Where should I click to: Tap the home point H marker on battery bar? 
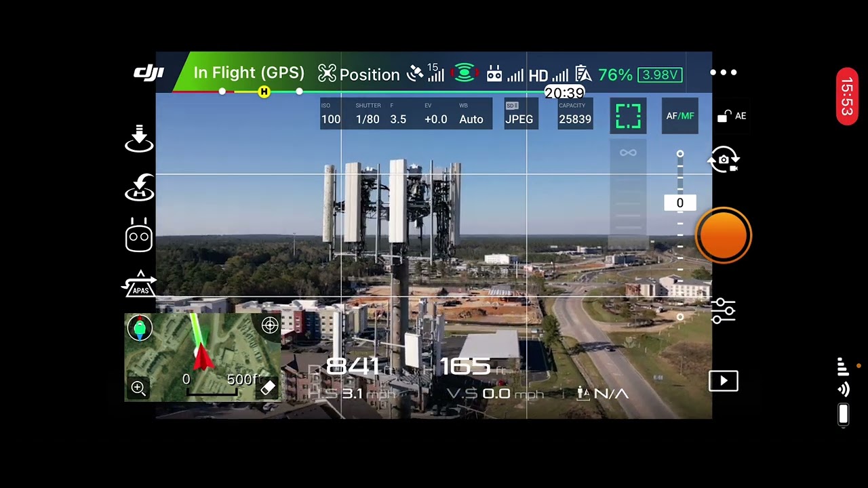point(264,91)
